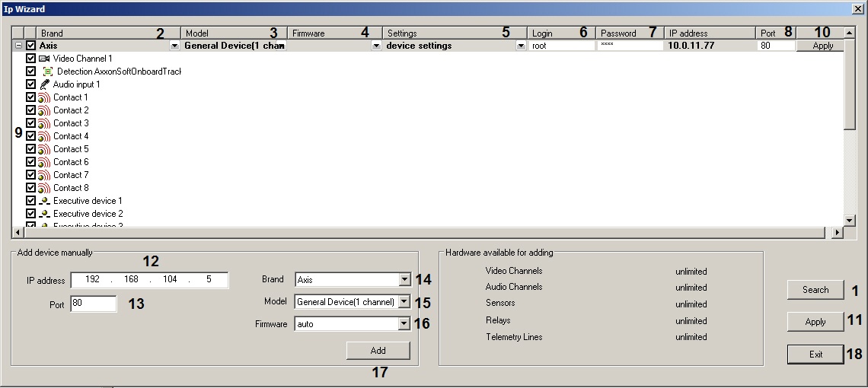The height and width of the screenshot is (388, 868).
Task: Click the sensor icon beside Contact 1
Action: click(x=44, y=97)
